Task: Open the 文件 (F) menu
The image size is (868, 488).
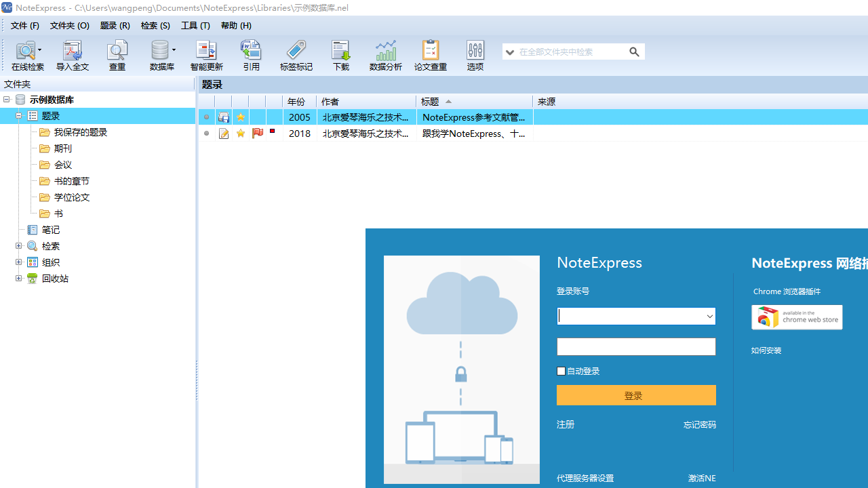Action: 25,25
